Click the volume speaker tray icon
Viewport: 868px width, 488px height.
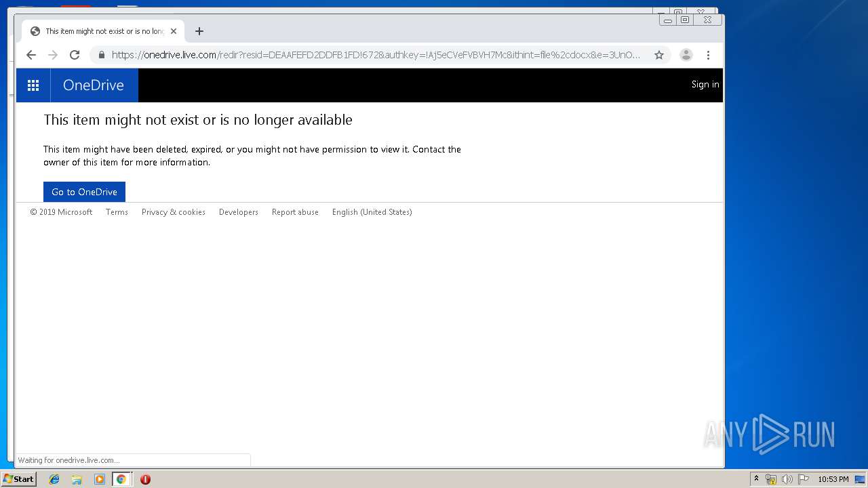click(787, 479)
